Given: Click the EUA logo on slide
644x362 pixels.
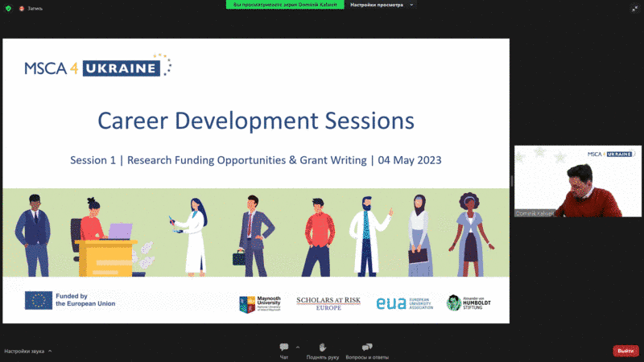Looking at the screenshot, I should (x=403, y=302).
